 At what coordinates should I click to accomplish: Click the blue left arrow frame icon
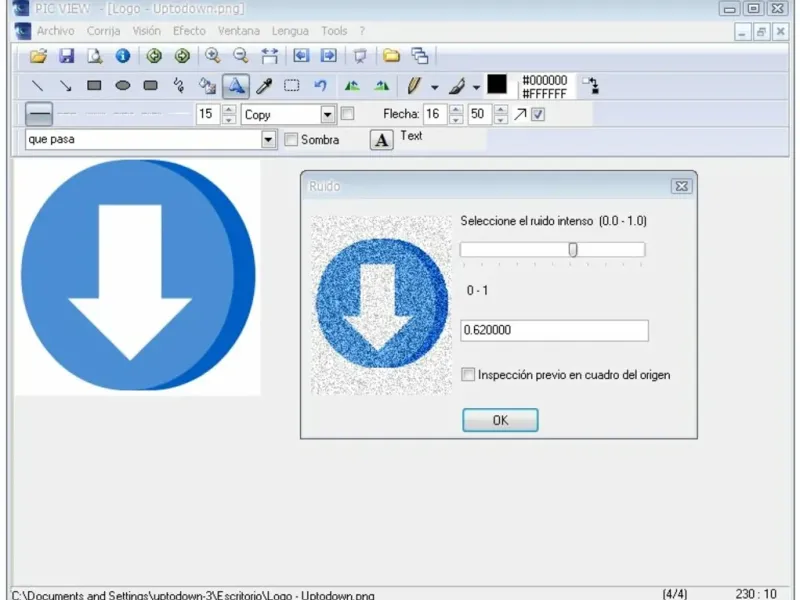[x=301, y=56]
